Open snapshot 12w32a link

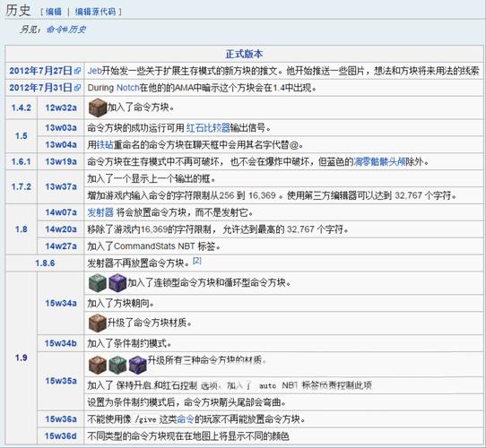(x=61, y=108)
